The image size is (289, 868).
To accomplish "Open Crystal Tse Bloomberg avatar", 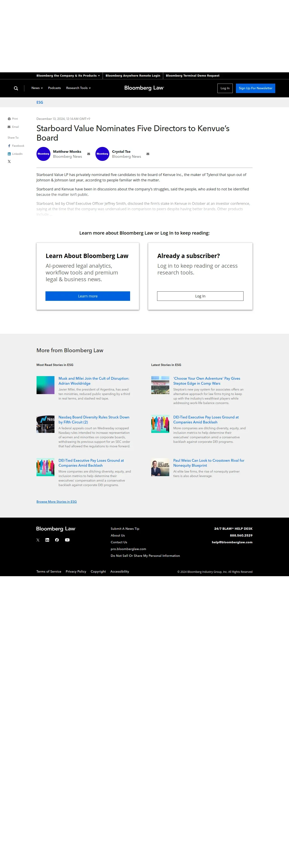I will pyautogui.click(x=102, y=154).
